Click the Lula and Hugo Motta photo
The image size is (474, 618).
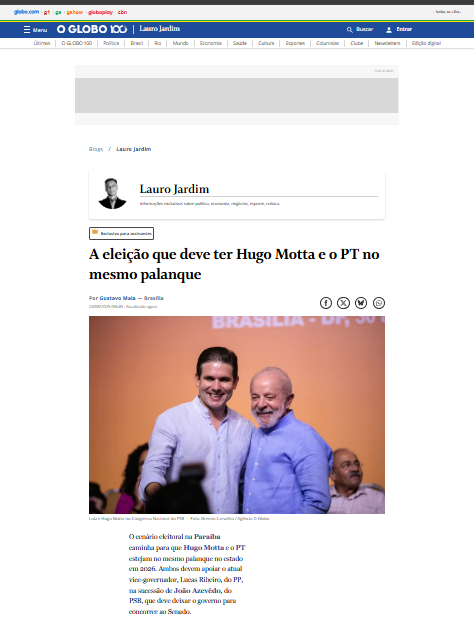coord(237,415)
